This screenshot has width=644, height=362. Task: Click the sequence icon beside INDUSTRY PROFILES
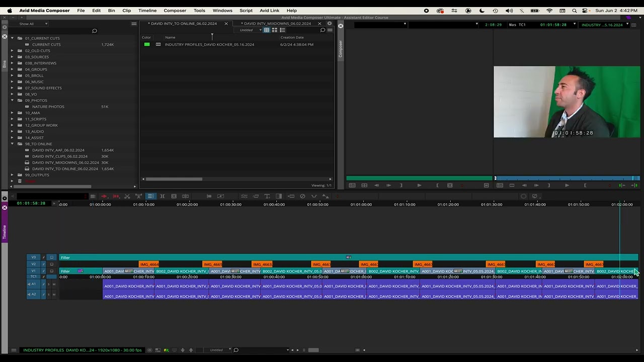point(158,44)
